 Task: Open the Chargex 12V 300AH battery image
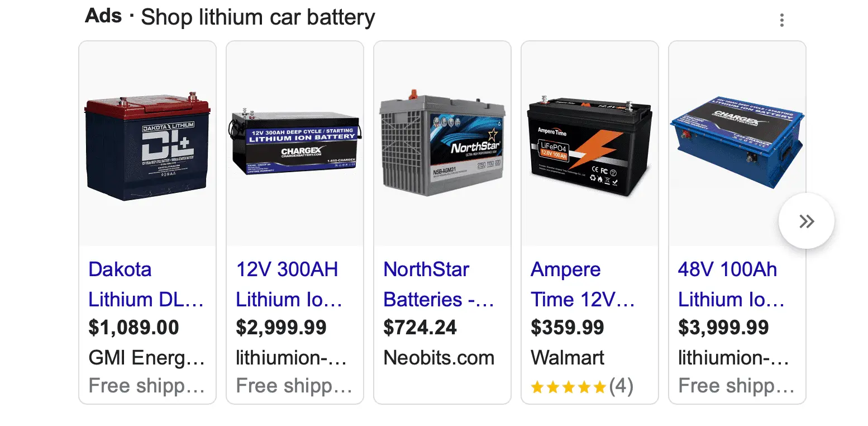(x=295, y=145)
